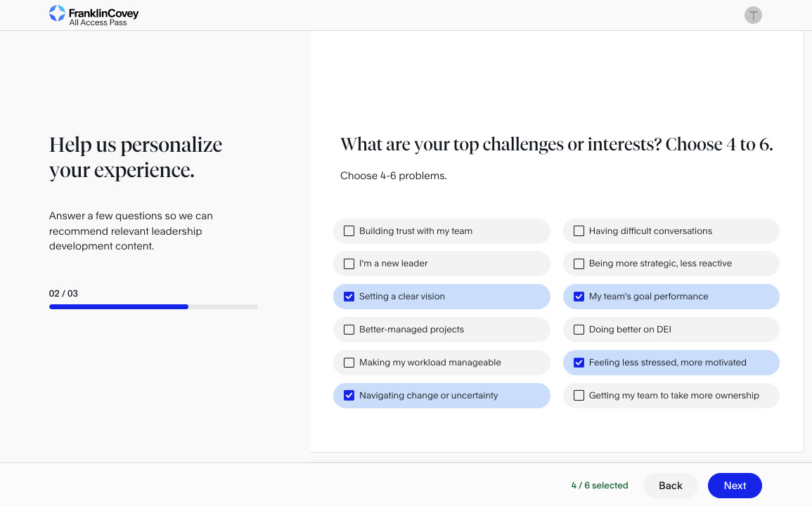Image resolution: width=812 pixels, height=506 pixels.
Task: Enable Making my workload manageable
Action: pos(349,363)
